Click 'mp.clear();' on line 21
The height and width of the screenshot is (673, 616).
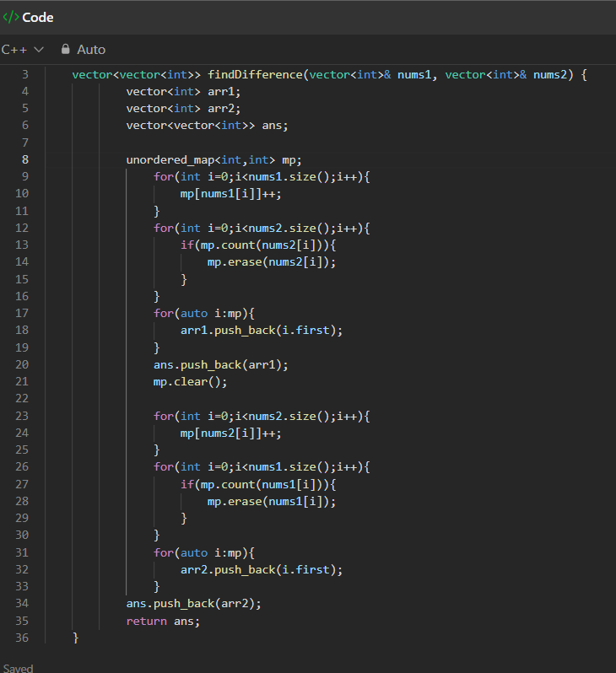pyautogui.click(x=190, y=381)
